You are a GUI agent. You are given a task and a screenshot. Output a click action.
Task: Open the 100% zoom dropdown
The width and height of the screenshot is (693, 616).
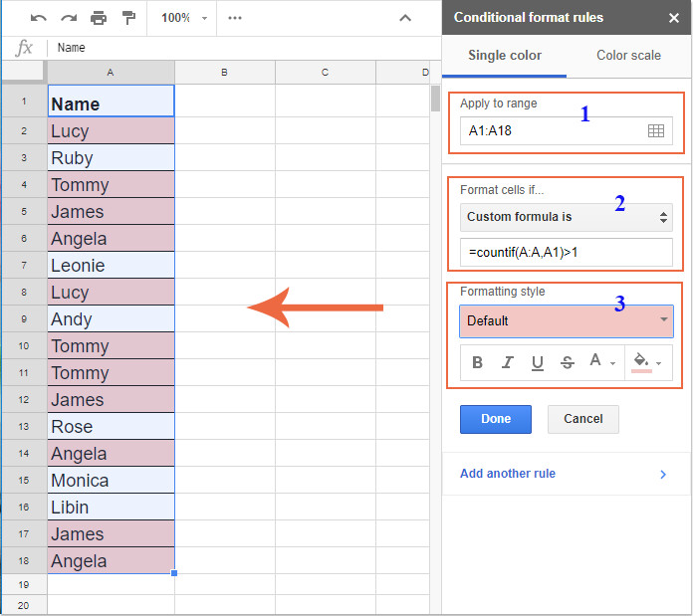coord(185,18)
